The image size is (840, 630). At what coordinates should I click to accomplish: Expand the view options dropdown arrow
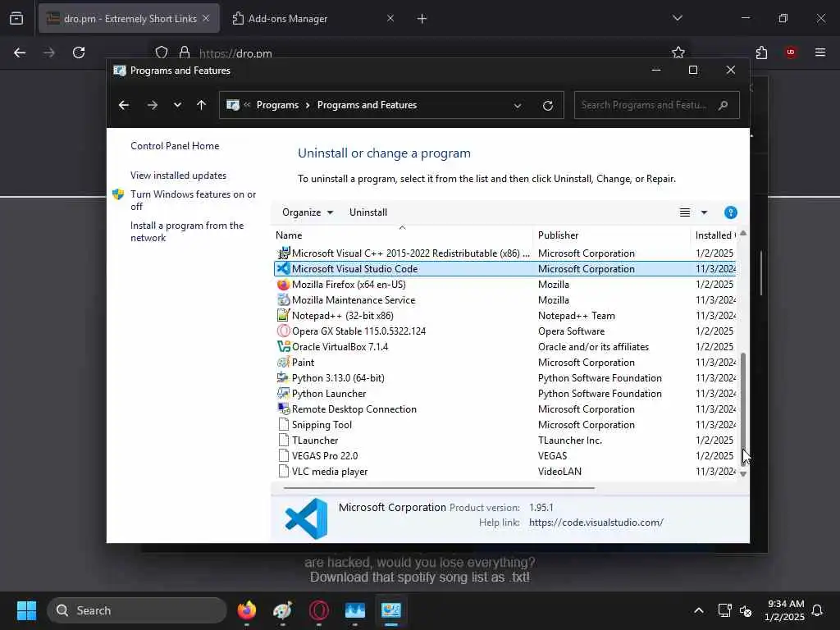[704, 212]
